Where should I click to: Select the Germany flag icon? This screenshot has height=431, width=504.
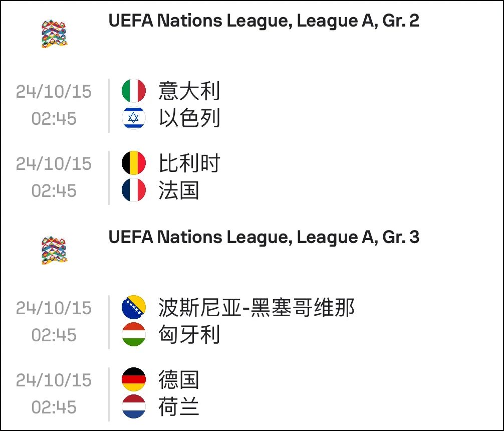(134, 379)
